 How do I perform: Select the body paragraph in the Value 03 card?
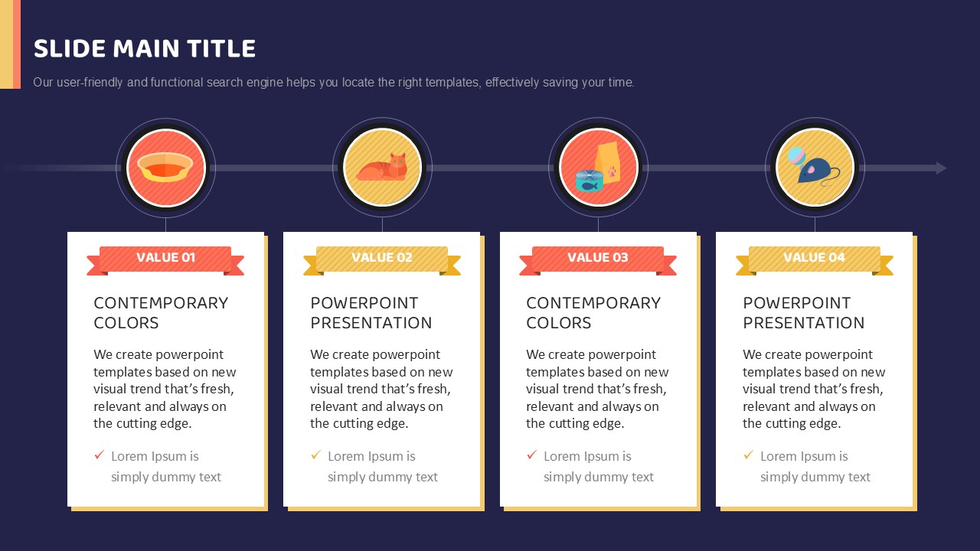point(597,389)
